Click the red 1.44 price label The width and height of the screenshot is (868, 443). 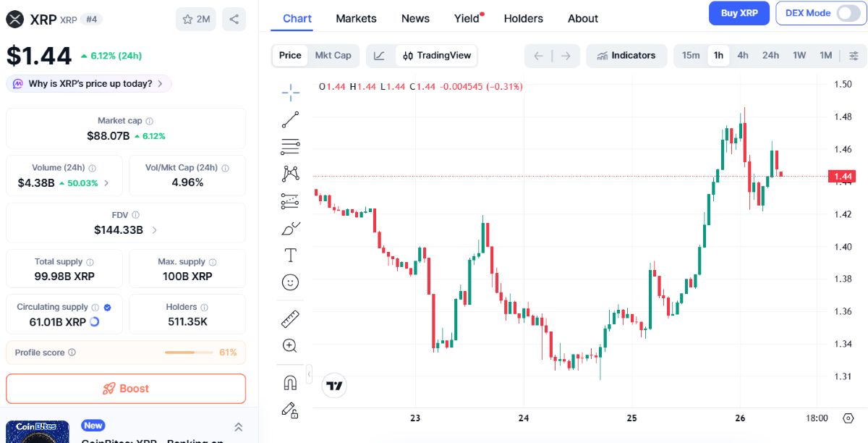(x=843, y=176)
